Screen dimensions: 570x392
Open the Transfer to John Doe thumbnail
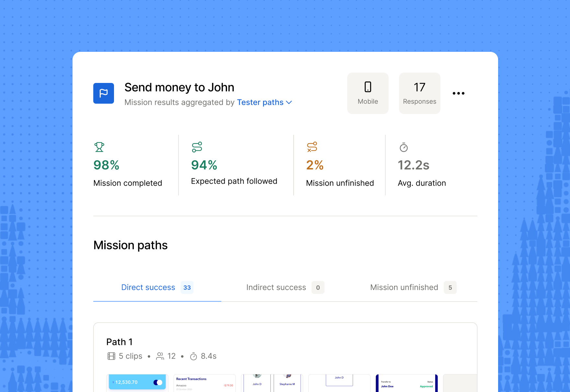click(407, 383)
